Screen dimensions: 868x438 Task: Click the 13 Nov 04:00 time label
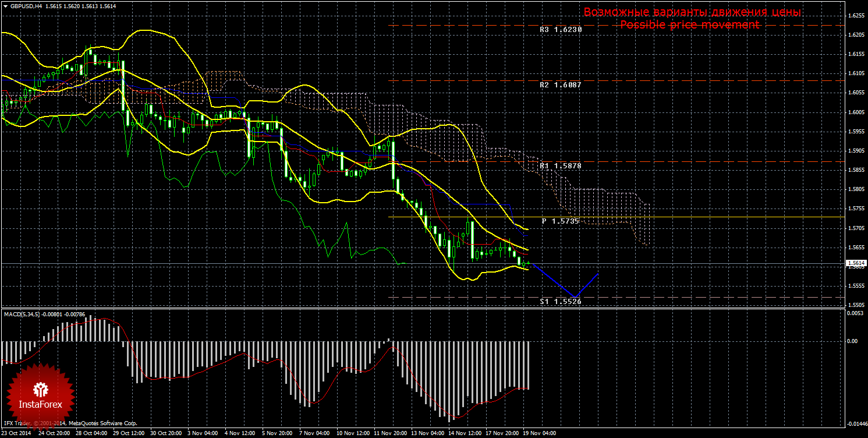pos(429,433)
